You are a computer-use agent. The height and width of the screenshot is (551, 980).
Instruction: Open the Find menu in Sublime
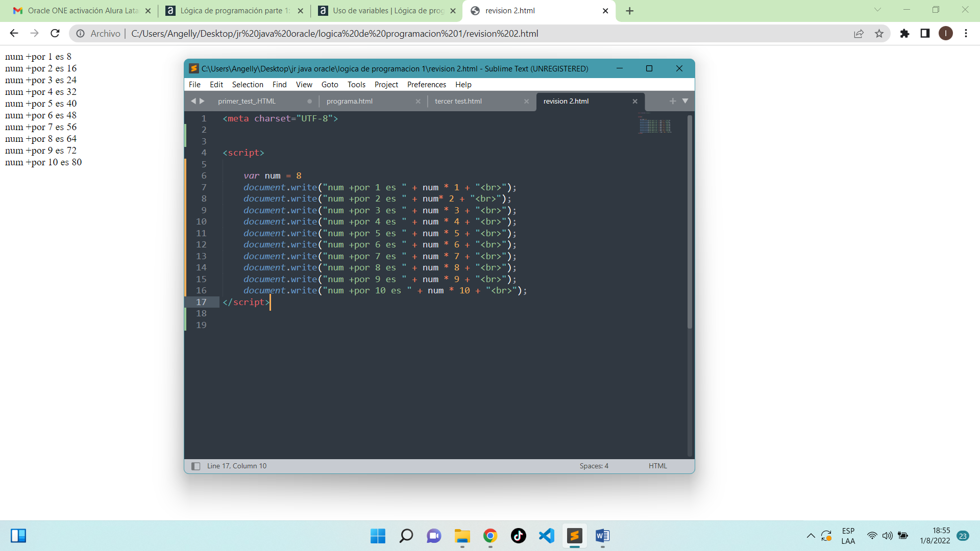click(x=279, y=85)
